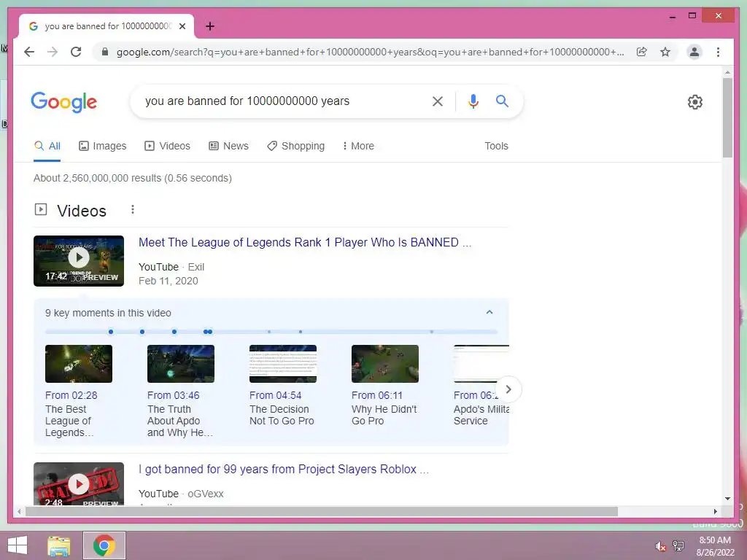
Task: Start voice search with microphone icon
Action: 473,101
